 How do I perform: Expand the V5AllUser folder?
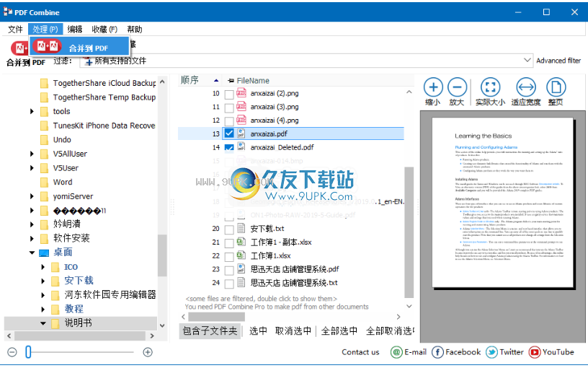pyautogui.click(x=32, y=154)
